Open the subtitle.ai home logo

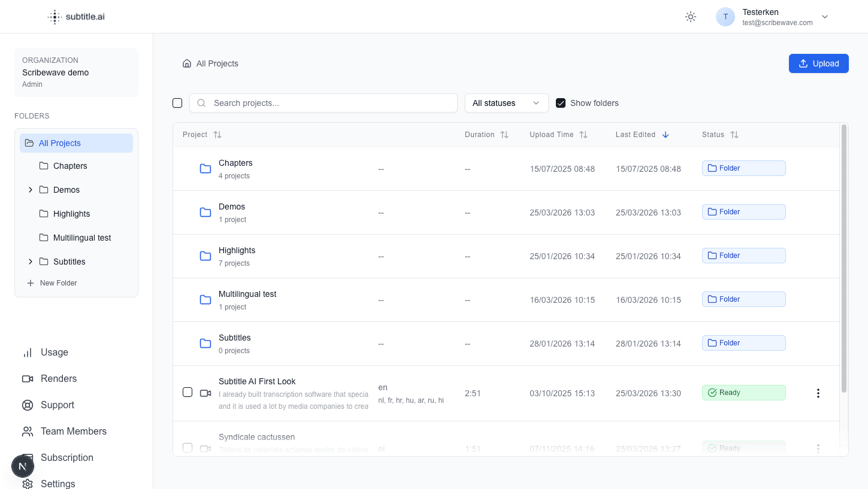(x=76, y=17)
